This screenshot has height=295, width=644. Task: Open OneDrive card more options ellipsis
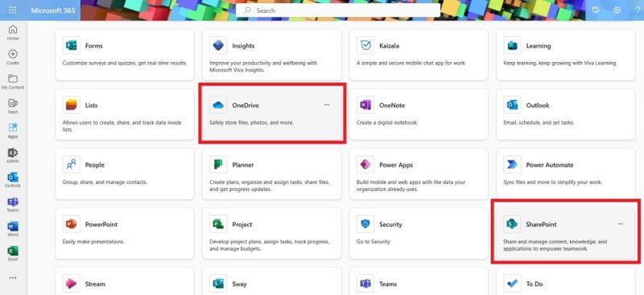click(x=327, y=105)
